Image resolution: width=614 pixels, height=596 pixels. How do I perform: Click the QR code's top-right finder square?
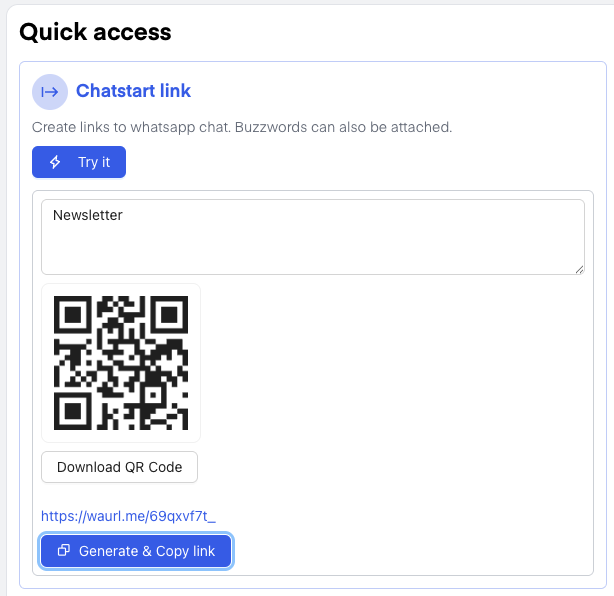[x=169, y=315]
